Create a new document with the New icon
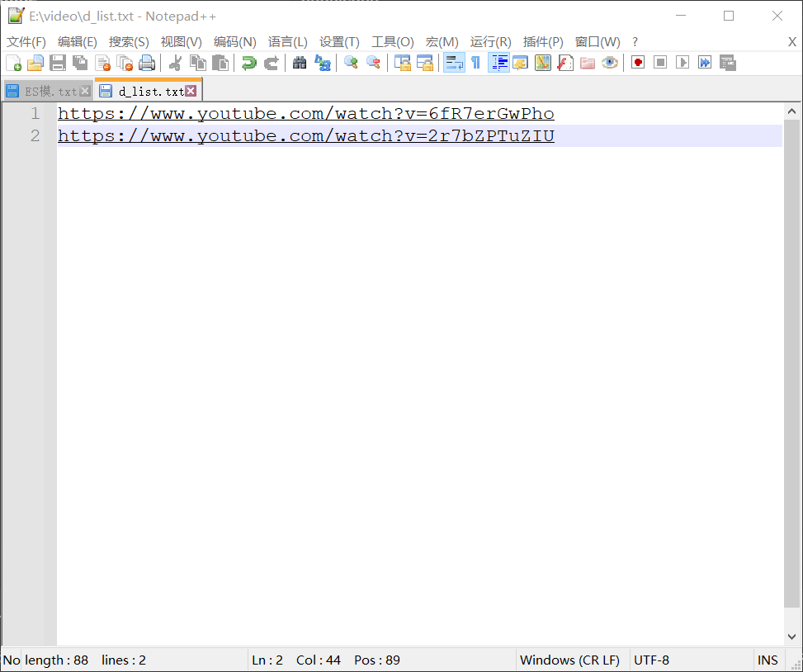The image size is (803, 672). point(13,63)
